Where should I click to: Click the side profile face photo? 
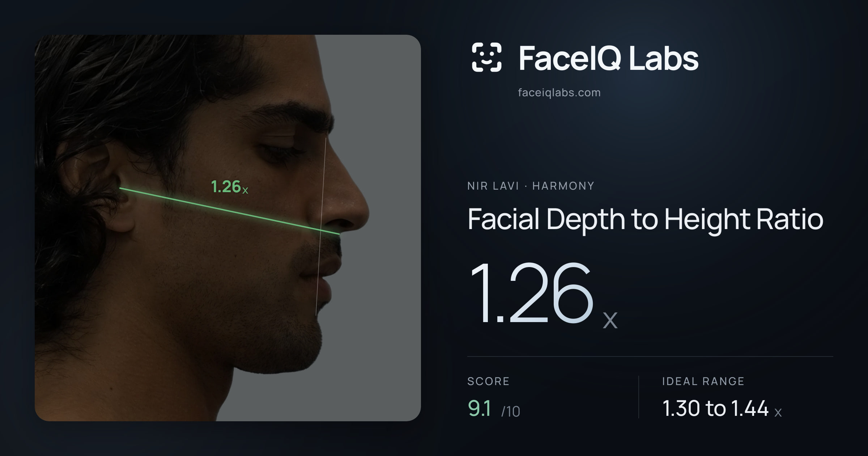(228, 228)
